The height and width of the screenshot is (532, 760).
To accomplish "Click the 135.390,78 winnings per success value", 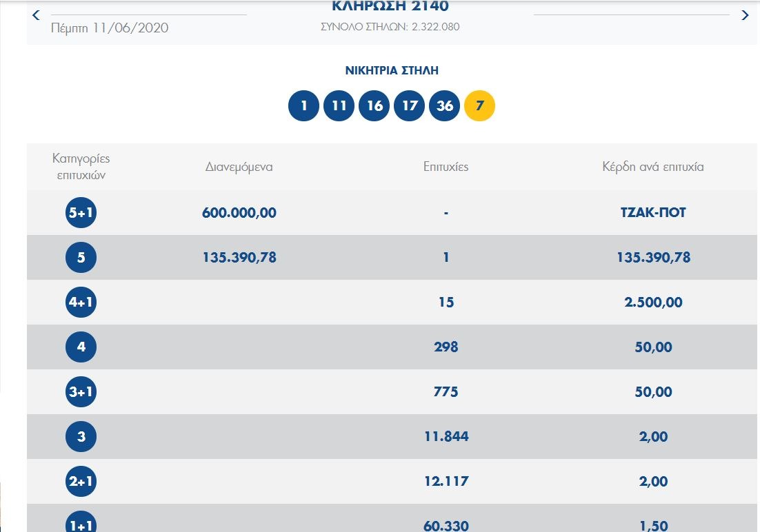I will pos(653,258).
